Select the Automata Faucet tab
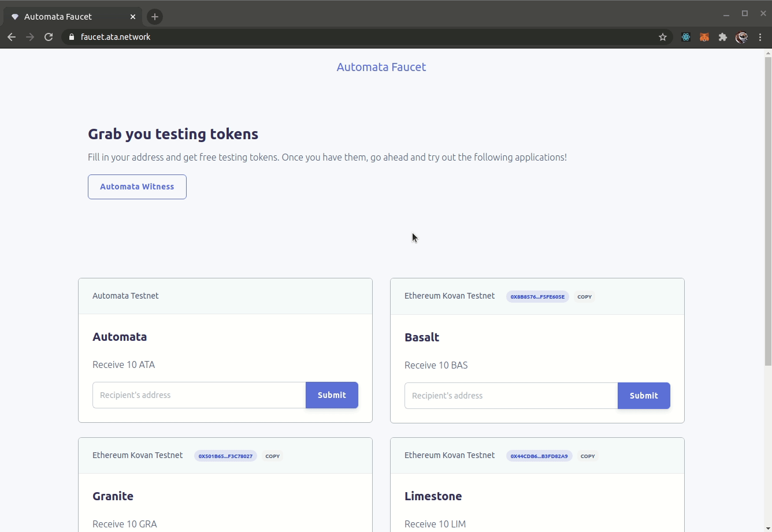 point(72,17)
